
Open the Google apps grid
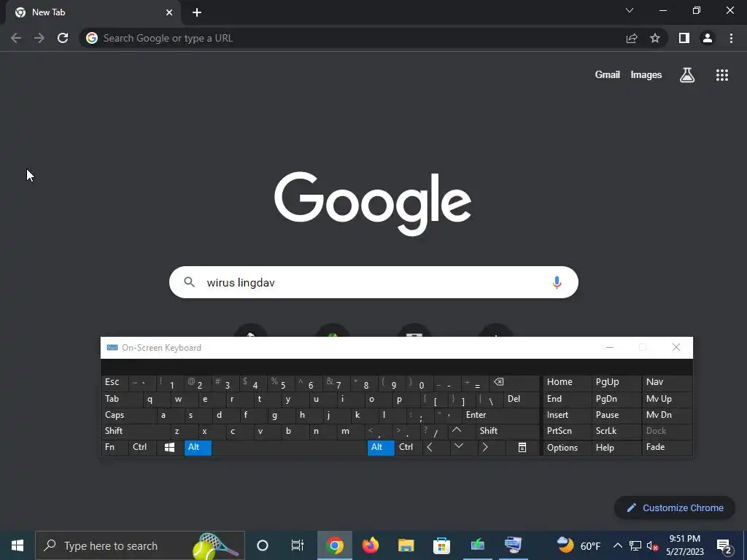pos(722,75)
